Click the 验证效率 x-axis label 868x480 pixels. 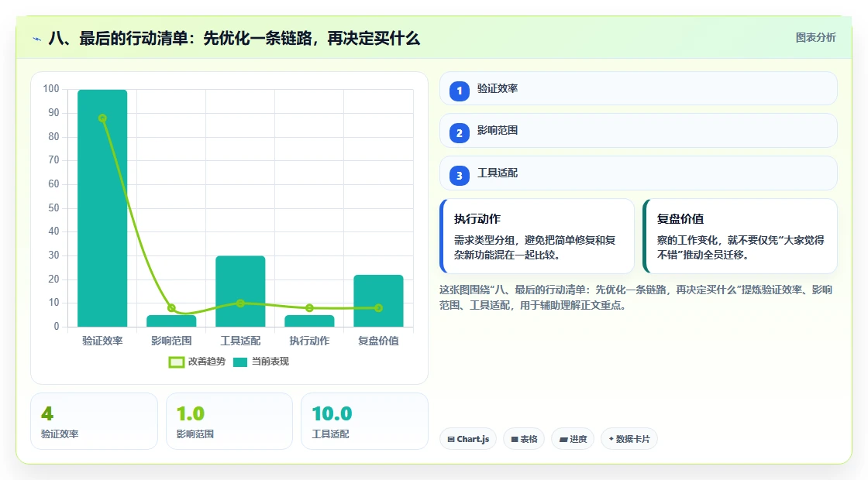pos(102,341)
